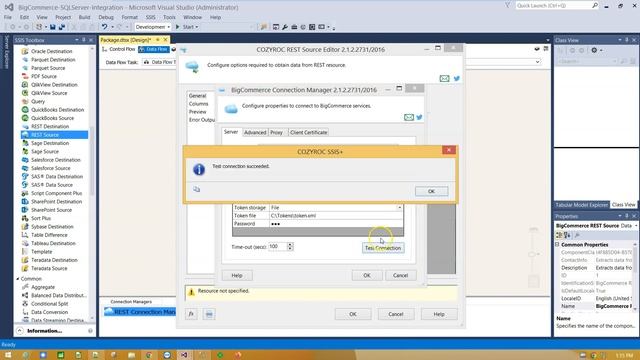Viewport: 640px width, 360px height.
Task: Click the Save All toolbar icon
Action: tap(62, 27)
